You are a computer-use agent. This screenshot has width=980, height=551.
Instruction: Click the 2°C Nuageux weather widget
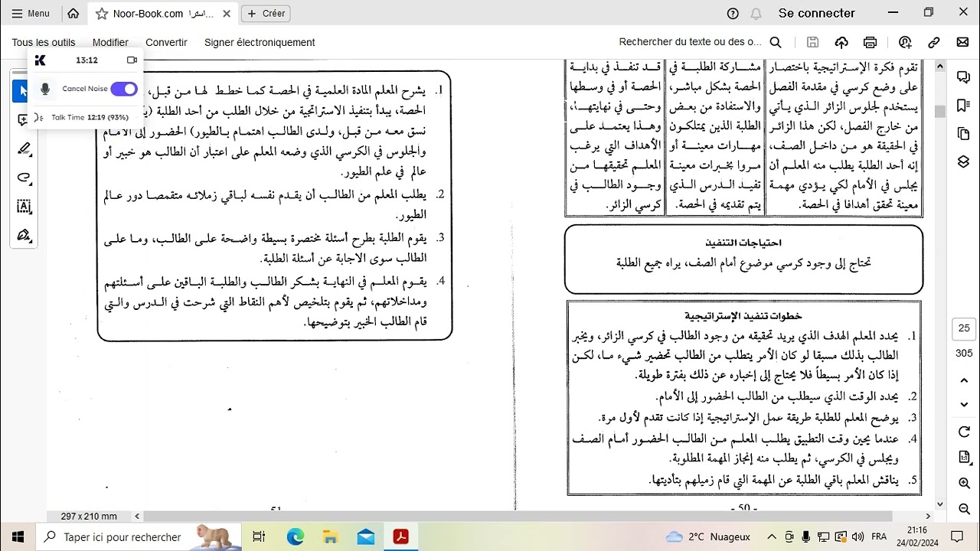pos(708,537)
